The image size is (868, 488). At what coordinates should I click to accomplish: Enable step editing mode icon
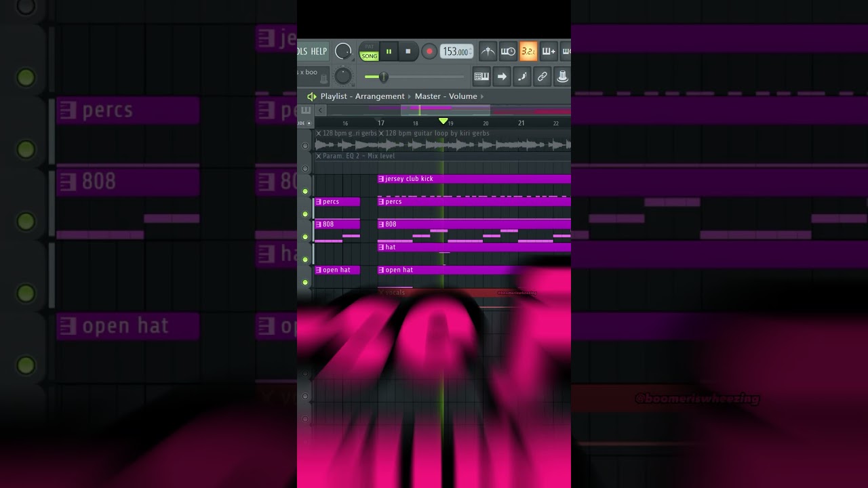click(x=522, y=77)
